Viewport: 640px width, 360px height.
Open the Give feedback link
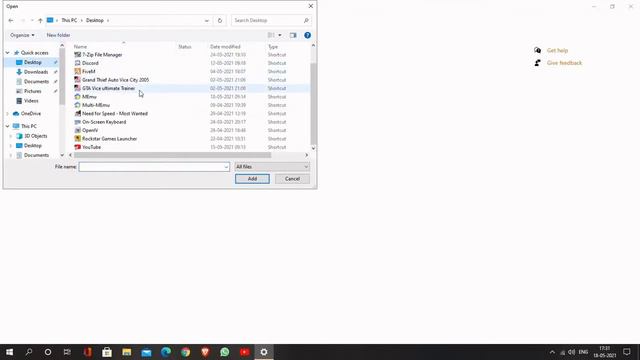[564, 63]
